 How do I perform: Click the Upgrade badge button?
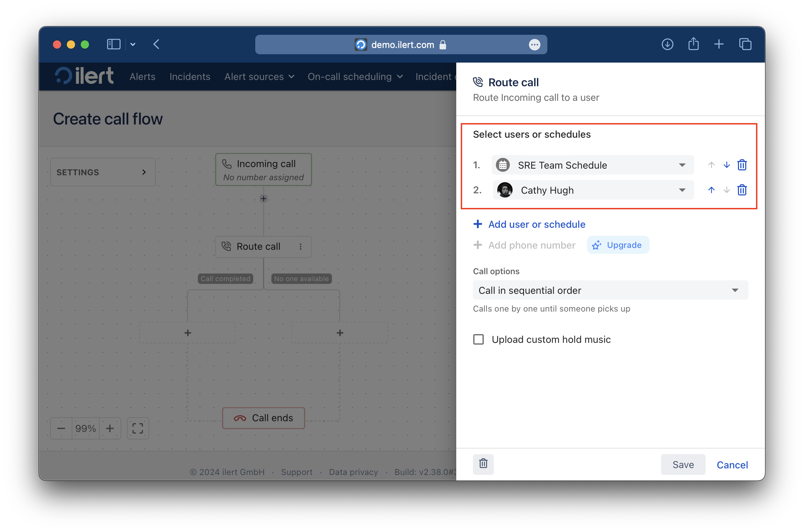pyautogui.click(x=618, y=245)
